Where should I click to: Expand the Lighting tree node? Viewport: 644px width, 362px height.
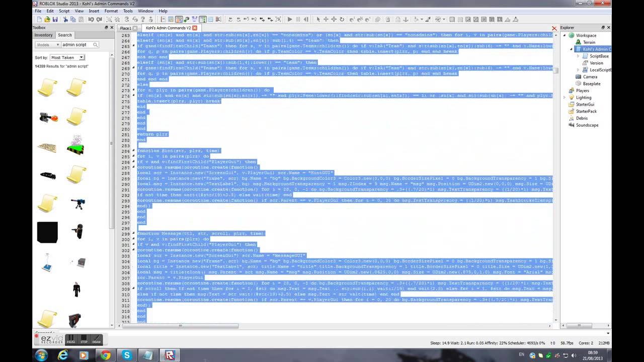tap(565, 98)
